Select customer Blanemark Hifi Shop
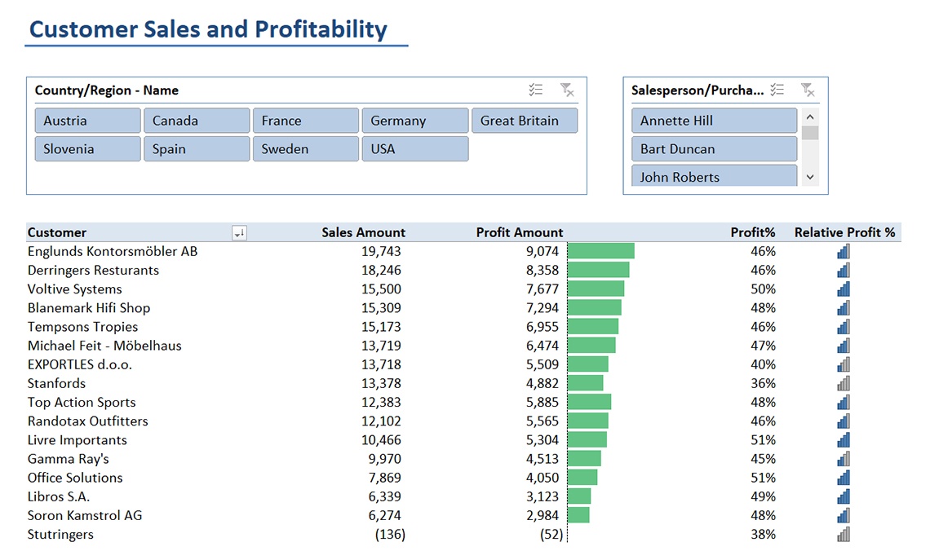 coord(89,308)
